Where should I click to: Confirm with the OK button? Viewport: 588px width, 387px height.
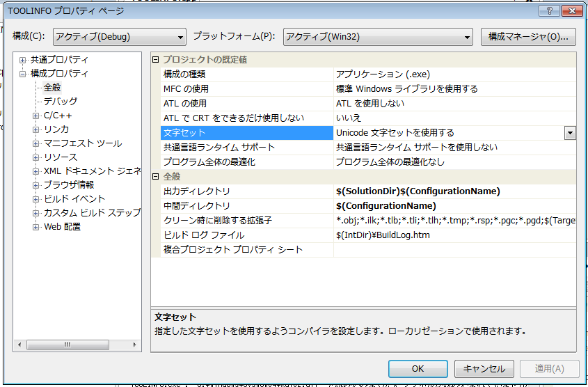(x=418, y=369)
